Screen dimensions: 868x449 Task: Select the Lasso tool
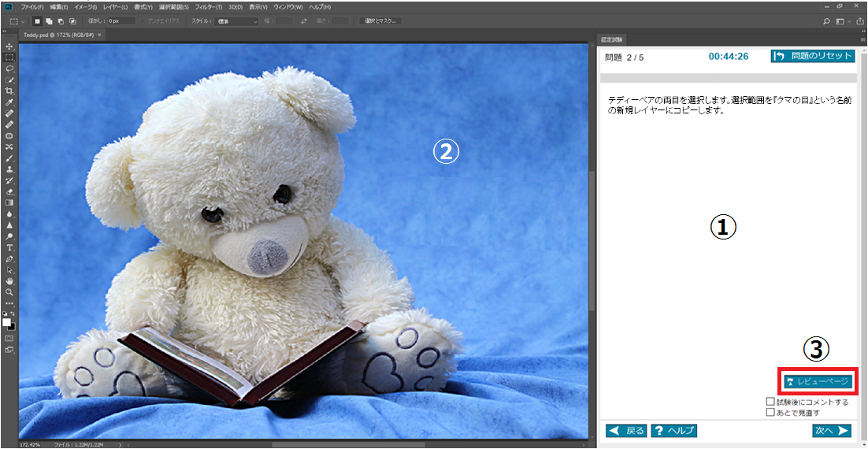(x=9, y=69)
